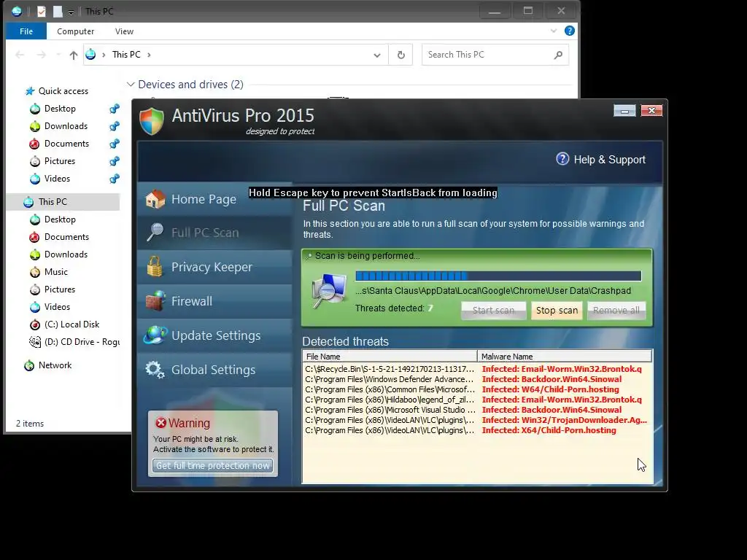Viewport: 747px width, 560px height.
Task: Select Infected: Backdoor.Win64.Sinowal first entry
Action: 551,379
